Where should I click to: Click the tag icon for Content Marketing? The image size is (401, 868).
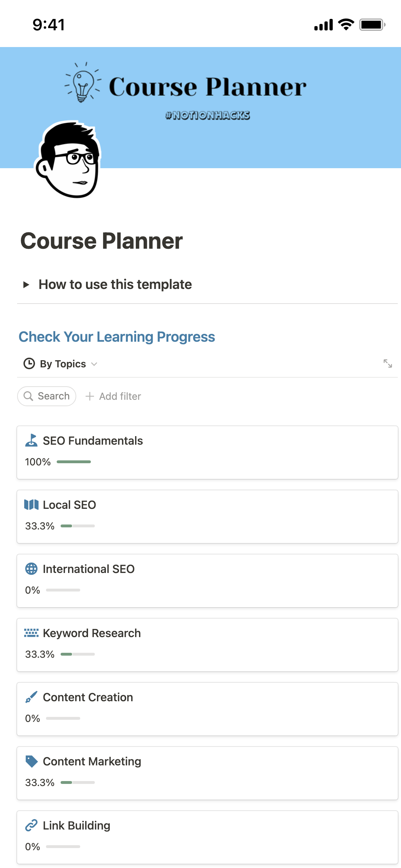pyautogui.click(x=31, y=761)
